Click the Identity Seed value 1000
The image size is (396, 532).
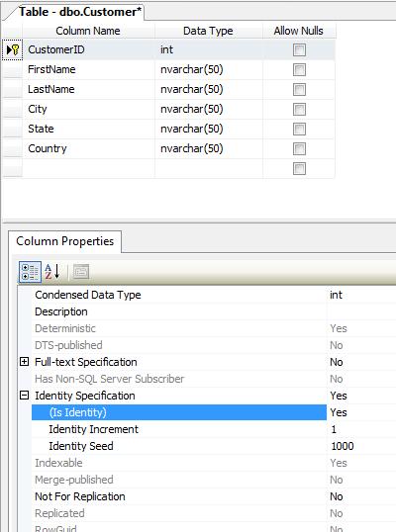pyautogui.click(x=361, y=446)
